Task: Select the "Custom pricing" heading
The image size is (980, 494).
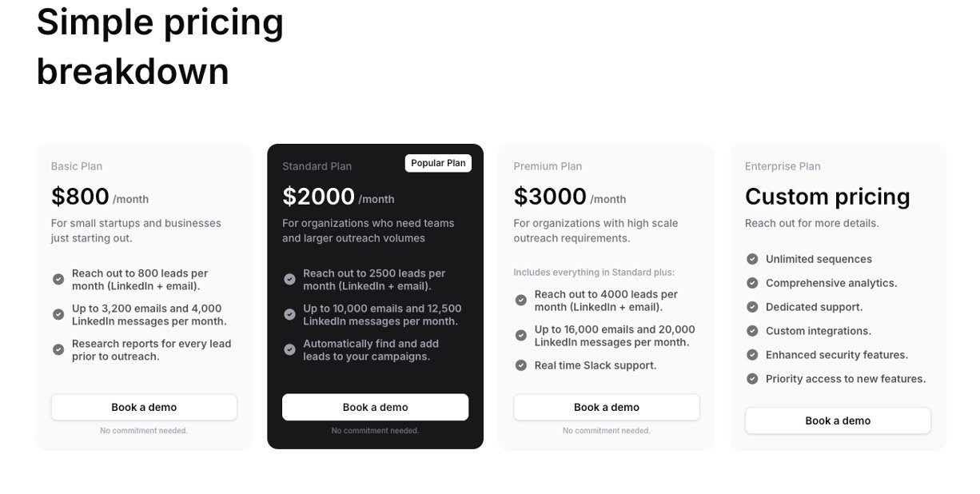Action: (827, 197)
